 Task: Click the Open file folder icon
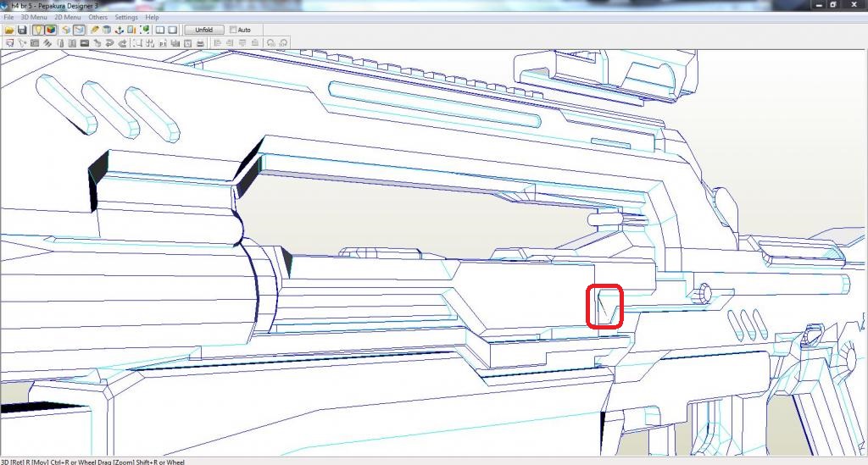click(9, 30)
